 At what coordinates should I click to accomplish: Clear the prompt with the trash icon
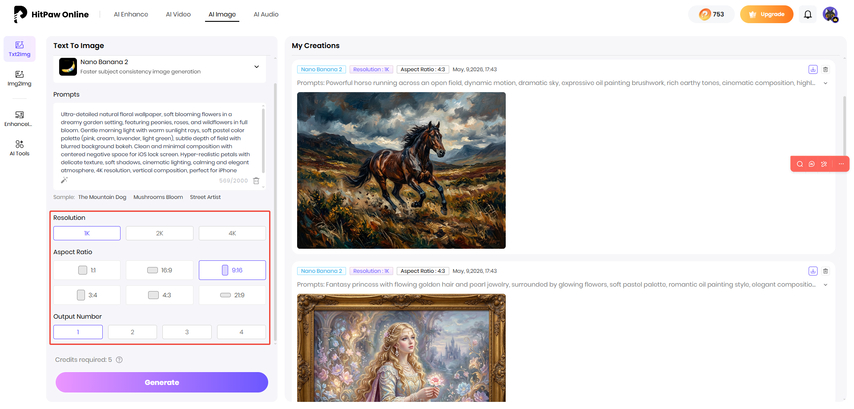[x=256, y=181]
